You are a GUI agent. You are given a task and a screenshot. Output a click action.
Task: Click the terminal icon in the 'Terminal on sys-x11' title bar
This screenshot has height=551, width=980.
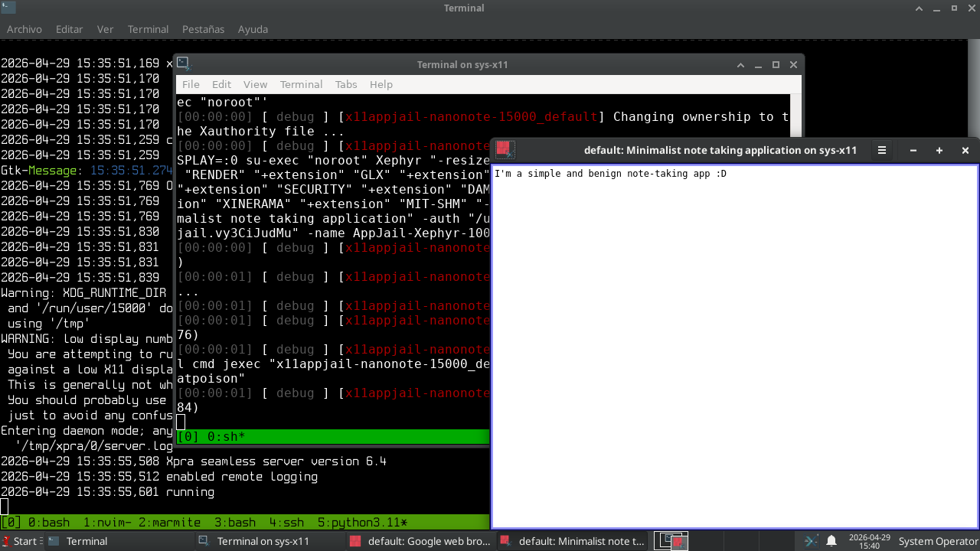point(183,64)
